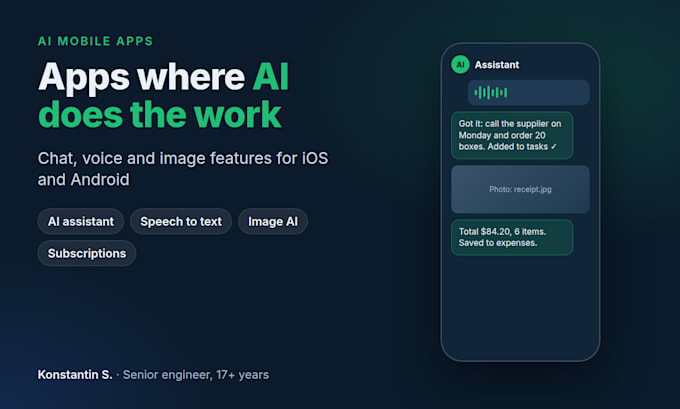Screen dimensions: 680x409
Task: Click the 'Total $84.20, 6 items' message
Action: 512,237
